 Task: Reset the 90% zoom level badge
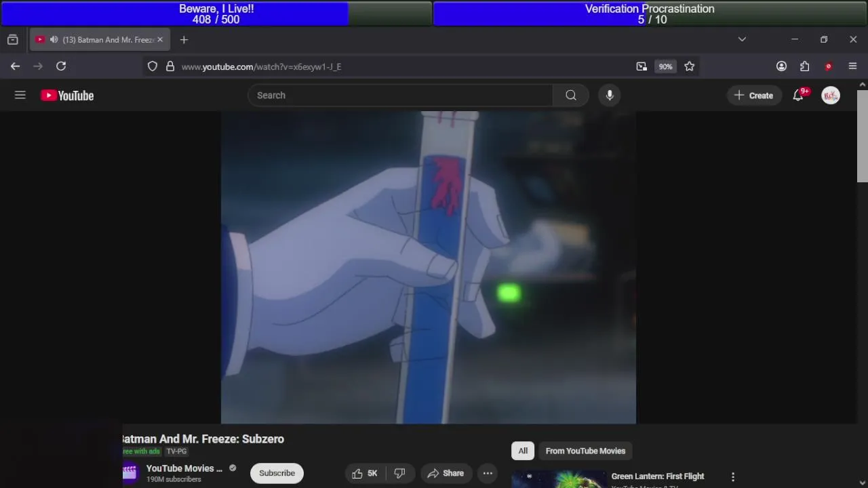click(665, 66)
